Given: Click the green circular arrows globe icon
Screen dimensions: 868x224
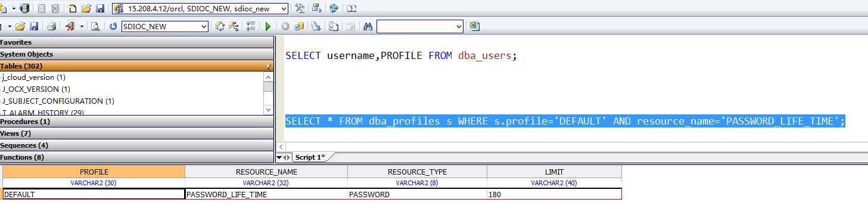Looking at the screenshot, I should [x=334, y=8].
